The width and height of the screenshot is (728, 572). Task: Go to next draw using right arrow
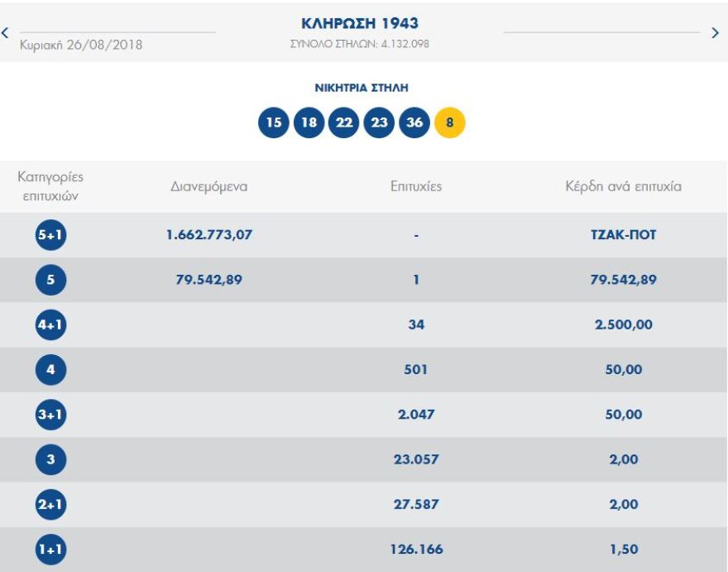click(716, 33)
